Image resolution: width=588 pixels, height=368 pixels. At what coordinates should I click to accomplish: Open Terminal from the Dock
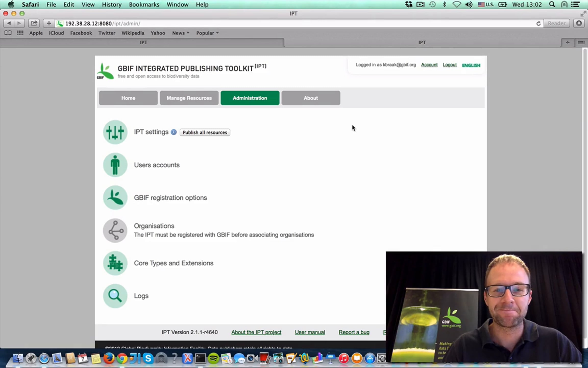tap(200, 358)
